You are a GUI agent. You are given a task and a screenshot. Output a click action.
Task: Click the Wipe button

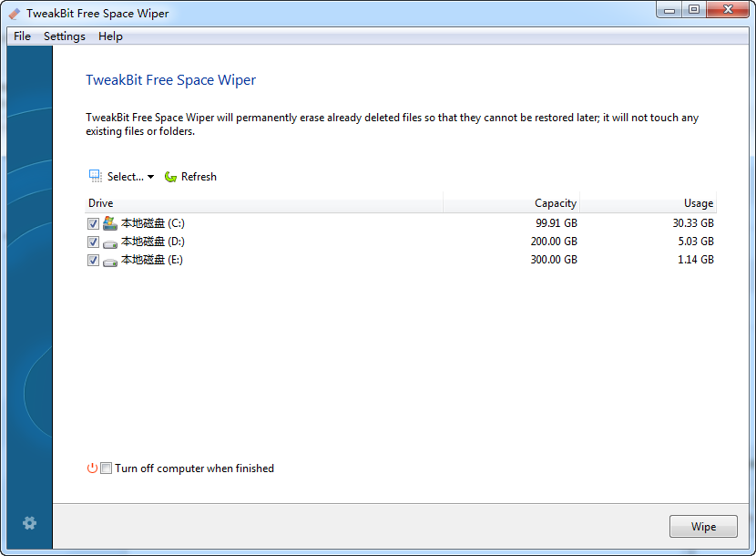coord(703,527)
